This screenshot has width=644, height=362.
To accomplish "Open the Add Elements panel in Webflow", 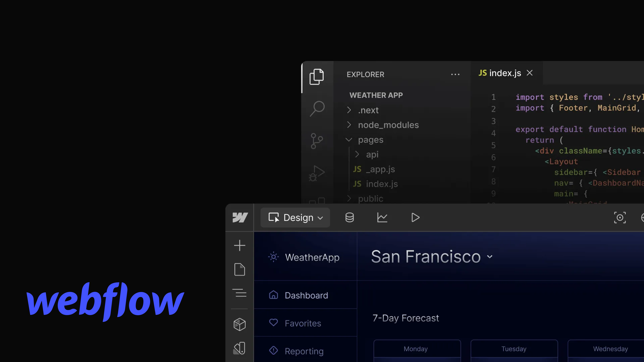I will (239, 246).
